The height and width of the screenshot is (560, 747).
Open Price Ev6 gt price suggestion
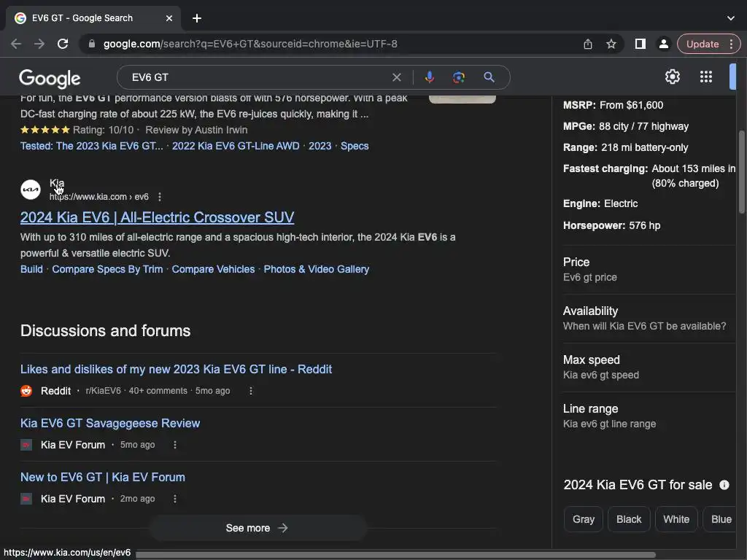(x=649, y=270)
